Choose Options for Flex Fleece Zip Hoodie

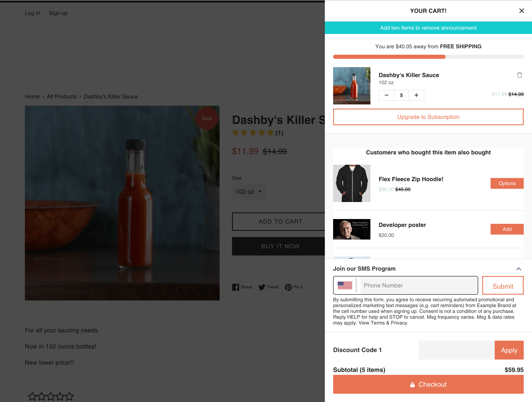point(507,183)
